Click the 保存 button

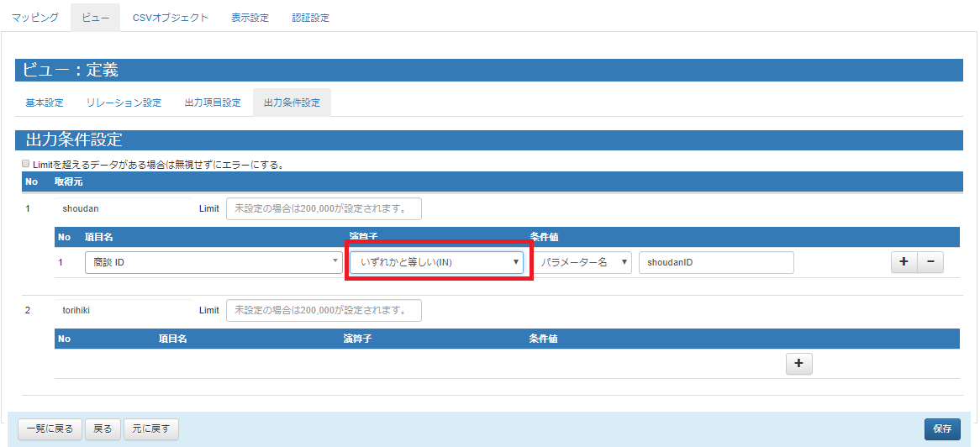pyautogui.click(x=941, y=429)
